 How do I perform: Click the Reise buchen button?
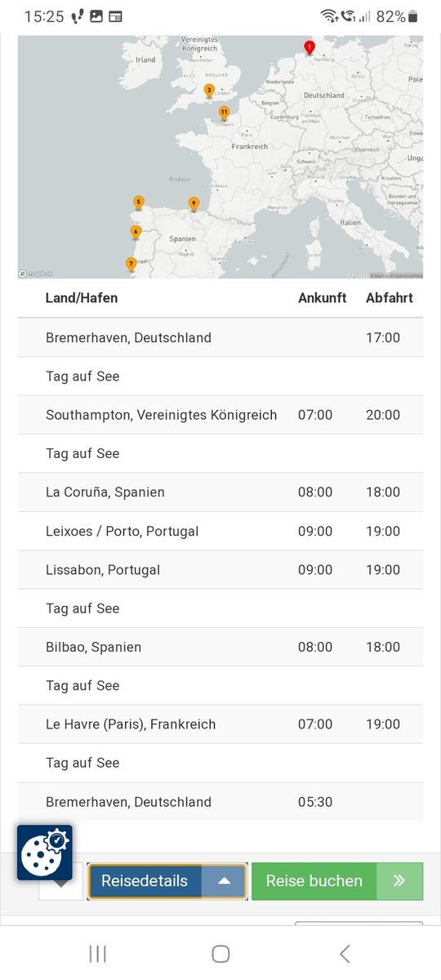click(314, 881)
